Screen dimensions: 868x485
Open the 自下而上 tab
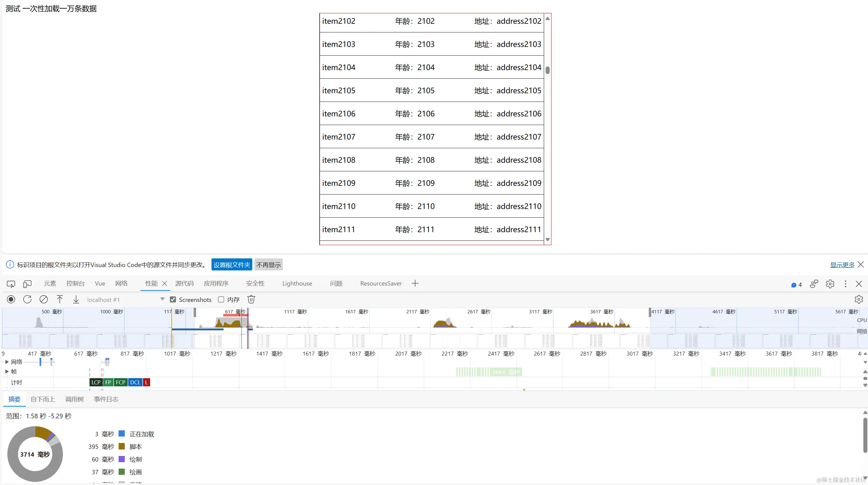click(x=43, y=399)
